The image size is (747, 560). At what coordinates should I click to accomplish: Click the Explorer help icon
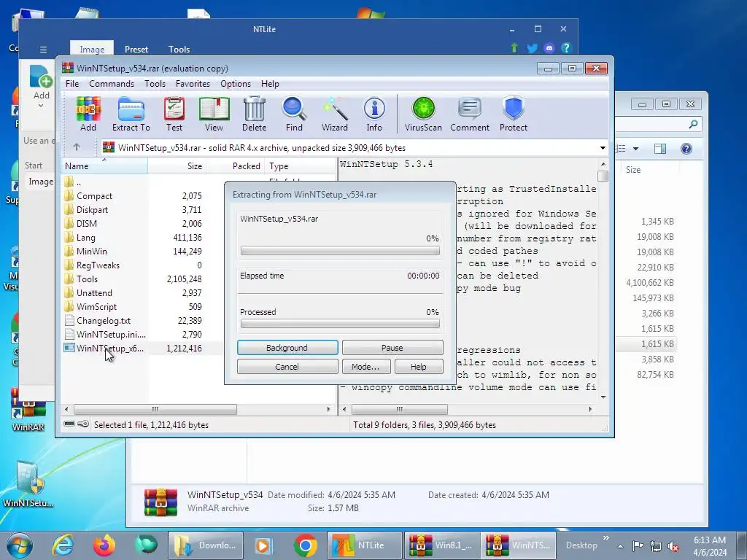(686, 149)
